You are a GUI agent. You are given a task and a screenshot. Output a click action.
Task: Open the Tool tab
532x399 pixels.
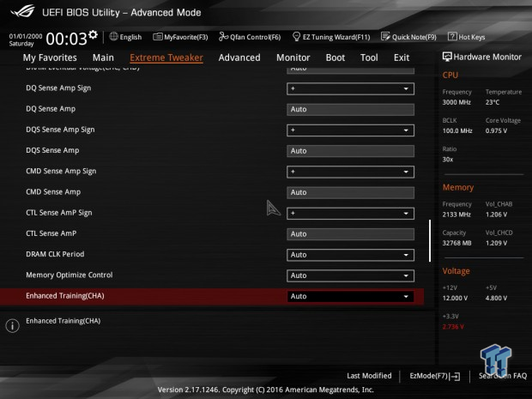(369, 57)
